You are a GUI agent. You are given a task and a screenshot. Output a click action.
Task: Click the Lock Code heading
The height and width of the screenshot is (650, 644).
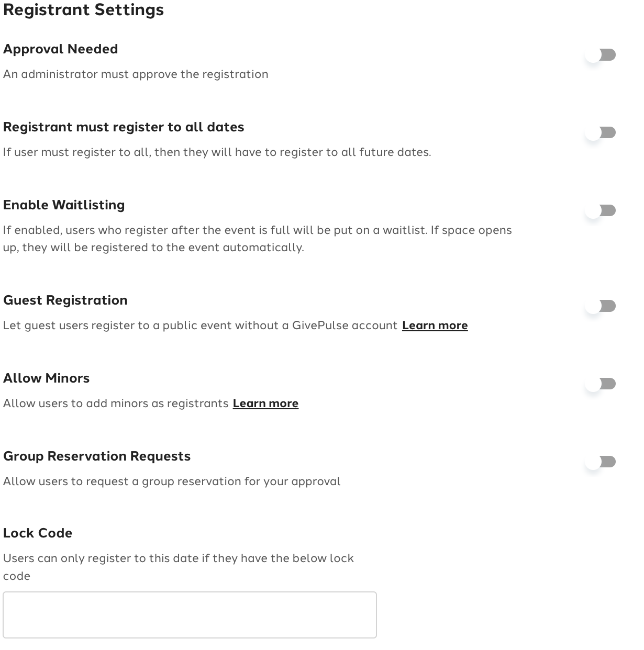38,533
